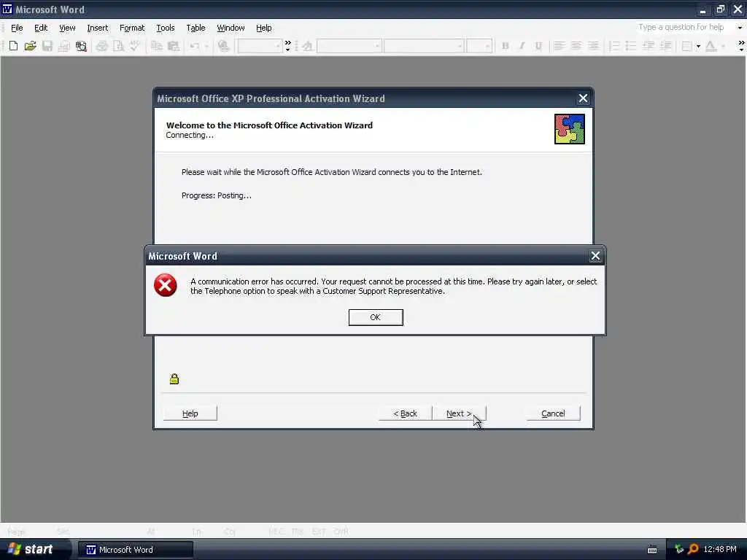747x560 pixels.
Task: Toggle Bold formatting button
Action: 505,46
